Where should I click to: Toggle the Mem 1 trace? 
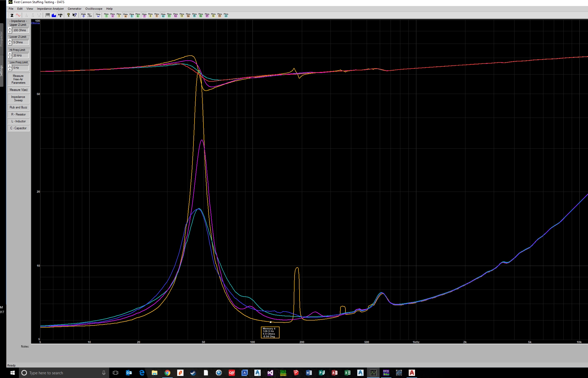pyautogui.click(x=106, y=15)
